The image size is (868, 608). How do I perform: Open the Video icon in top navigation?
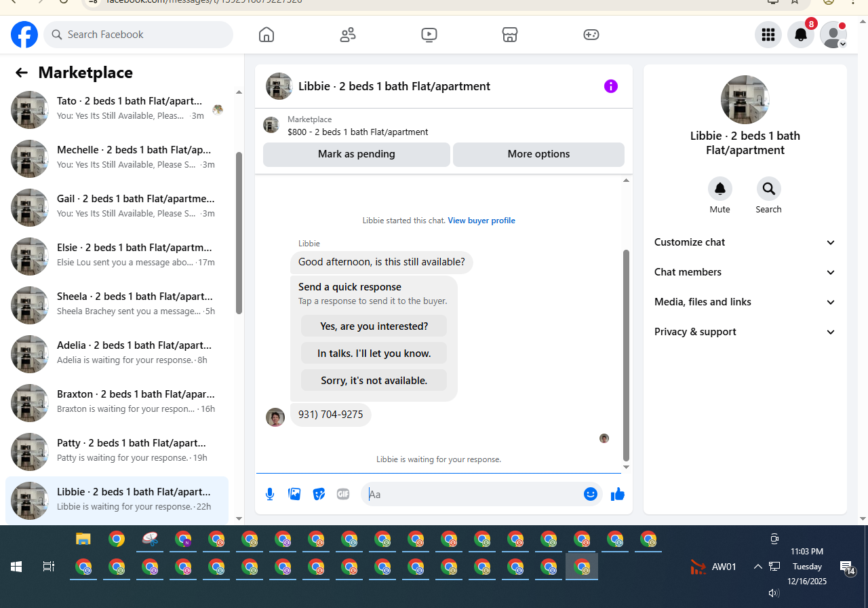[x=429, y=35]
